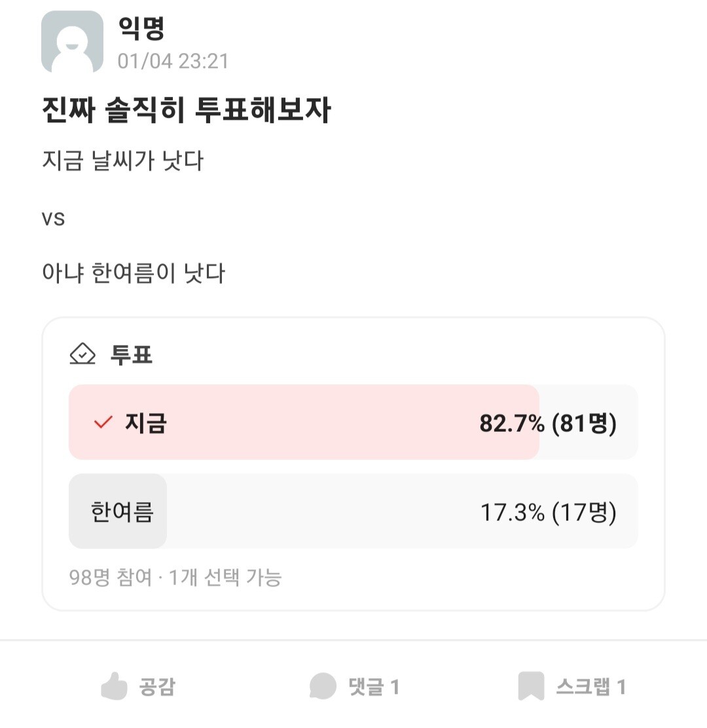Click the 01/04 23:21 timestamp
Viewport: 707px width, 728px height.
point(173,62)
